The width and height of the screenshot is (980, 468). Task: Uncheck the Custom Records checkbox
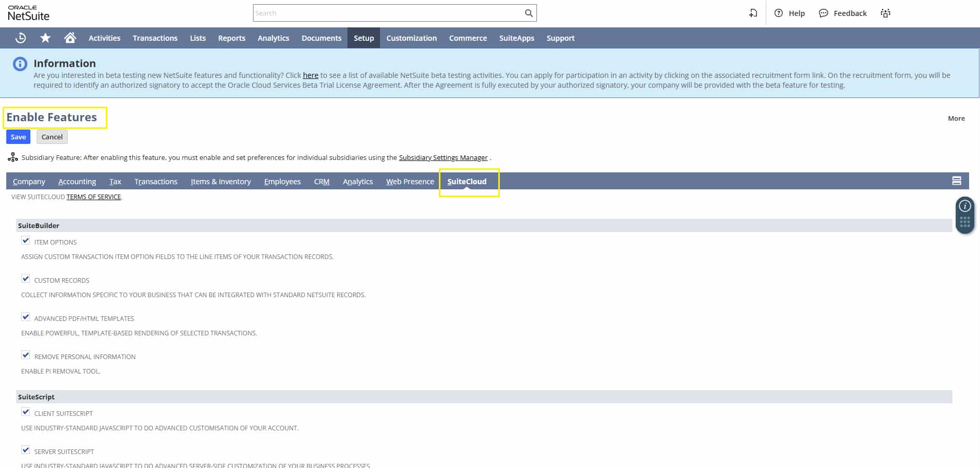[x=25, y=279]
